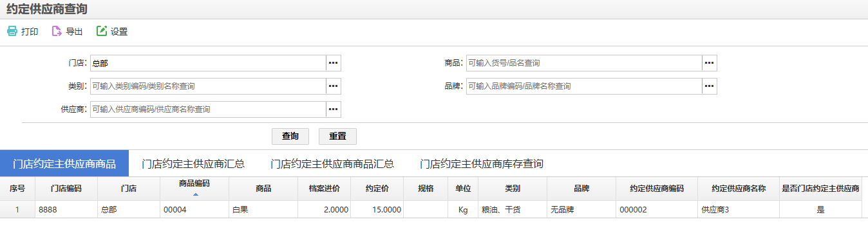
Task: Switch to 门店约定主供应商商品汇总 tab
Action: (x=332, y=164)
